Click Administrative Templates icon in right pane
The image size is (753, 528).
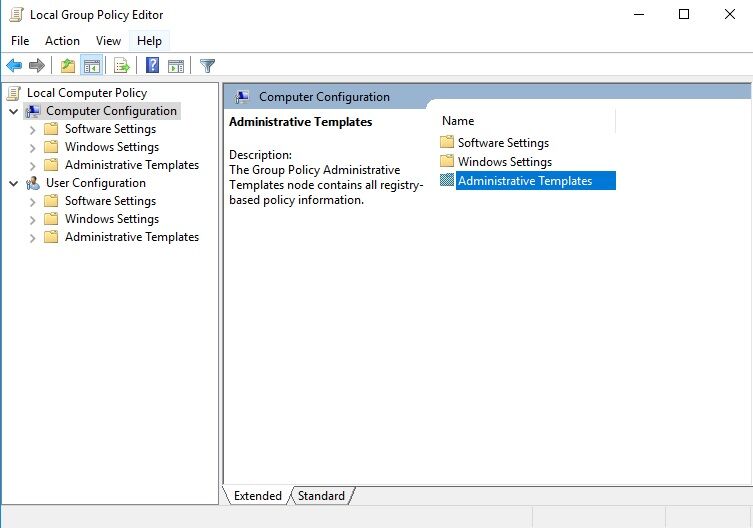click(447, 180)
